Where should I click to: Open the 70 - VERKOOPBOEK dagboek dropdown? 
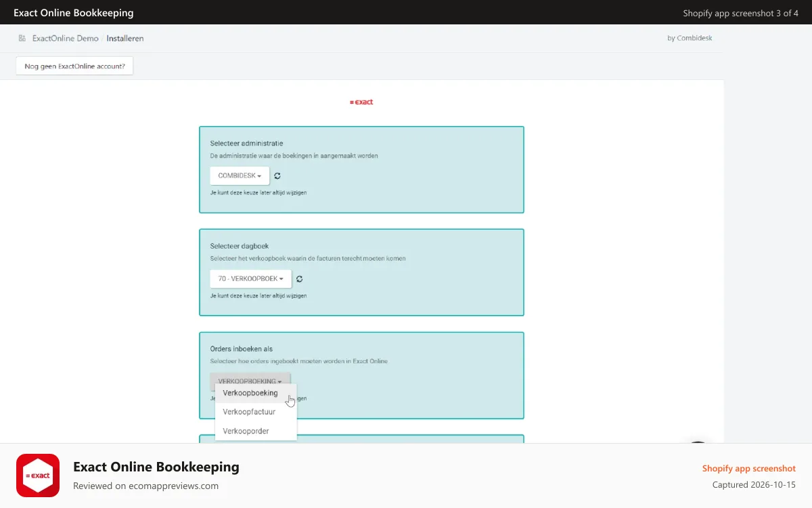tap(250, 278)
